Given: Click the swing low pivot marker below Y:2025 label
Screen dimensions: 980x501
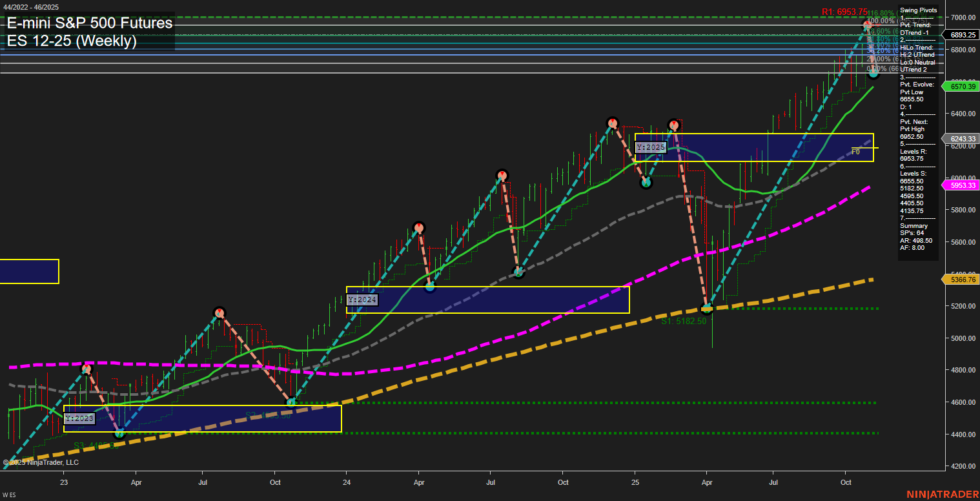Looking at the screenshot, I should point(646,183).
